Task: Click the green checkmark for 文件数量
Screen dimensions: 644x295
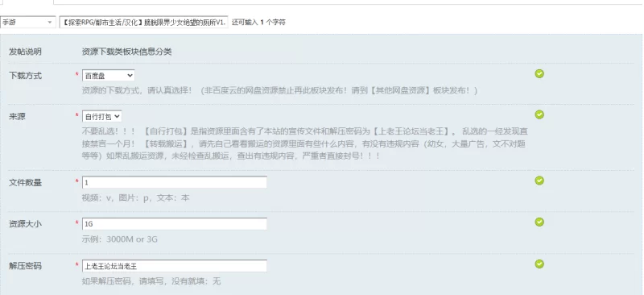Action: 539,181
